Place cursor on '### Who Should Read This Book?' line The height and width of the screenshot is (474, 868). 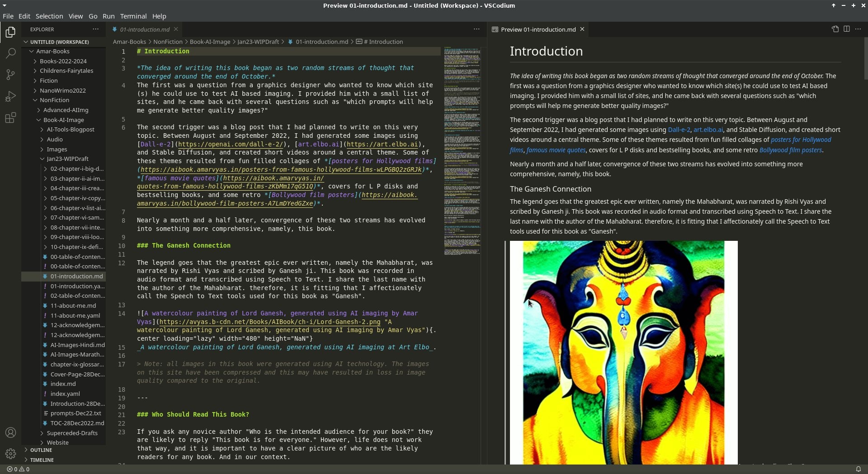point(193,415)
